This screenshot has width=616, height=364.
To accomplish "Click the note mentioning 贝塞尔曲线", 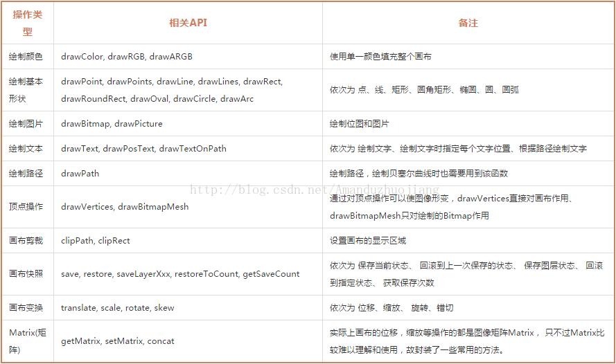I will coord(419,174).
